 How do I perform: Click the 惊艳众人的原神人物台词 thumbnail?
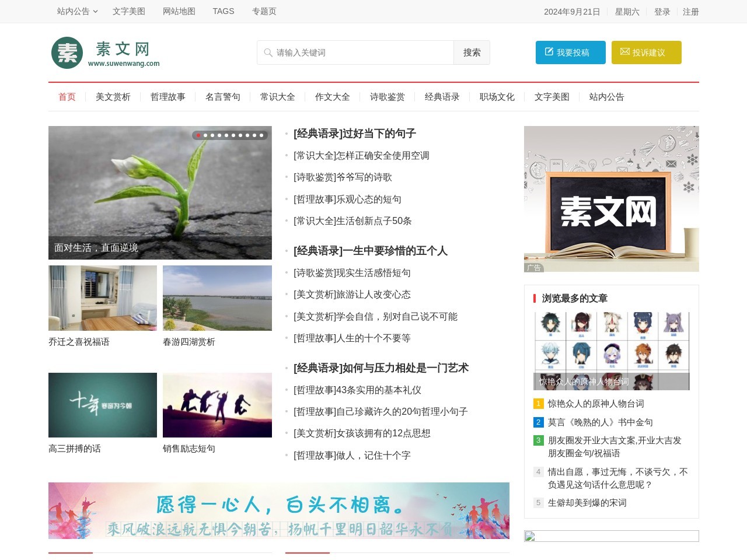[x=612, y=350]
